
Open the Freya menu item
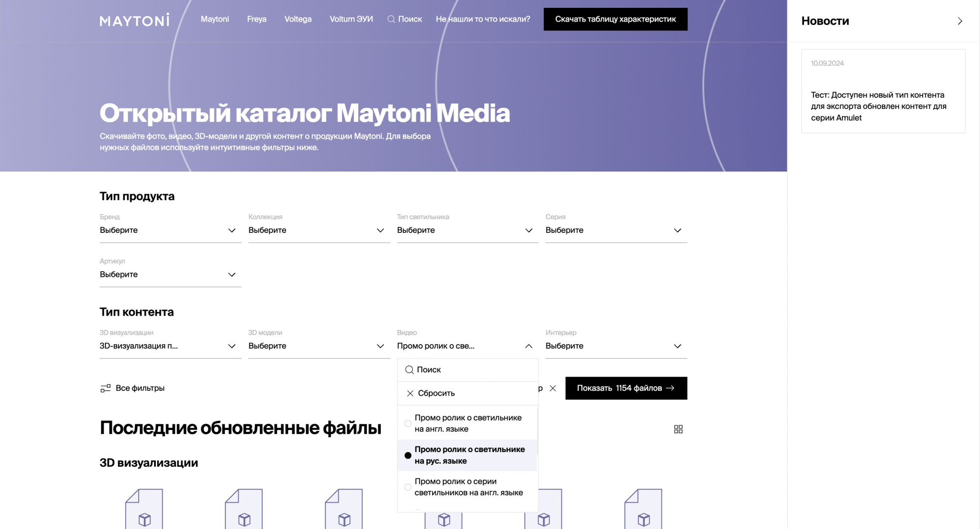pos(257,19)
